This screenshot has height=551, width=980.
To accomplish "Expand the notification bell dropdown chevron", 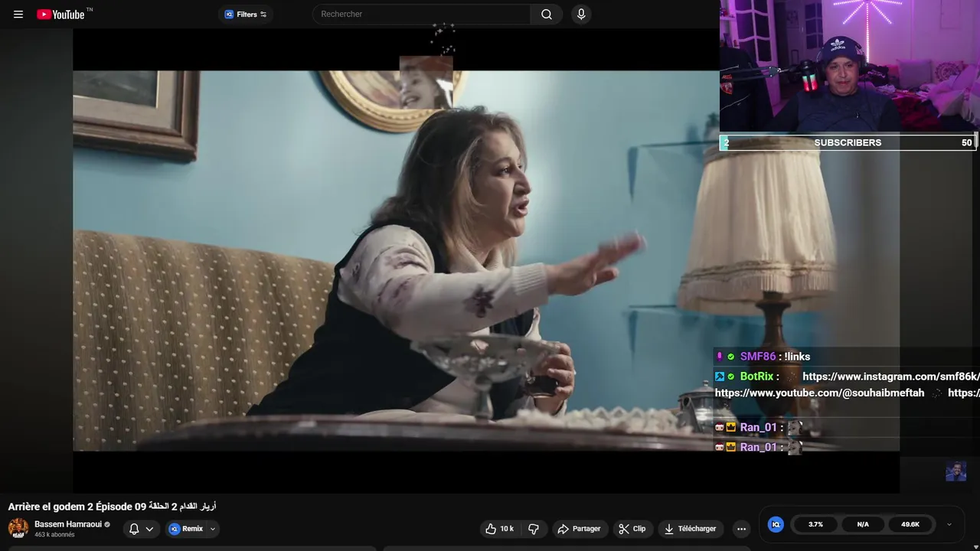I will pyautogui.click(x=150, y=529).
